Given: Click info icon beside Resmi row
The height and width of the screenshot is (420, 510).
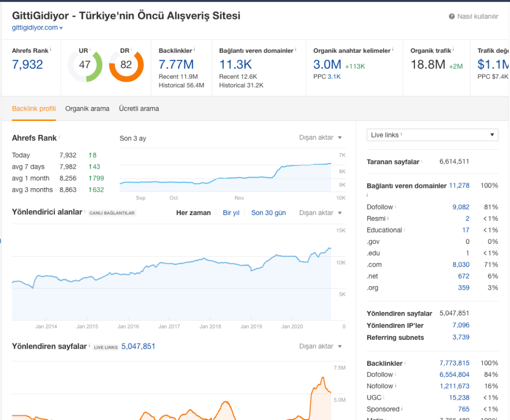Looking at the screenshot, I should [x=387, y=218].
